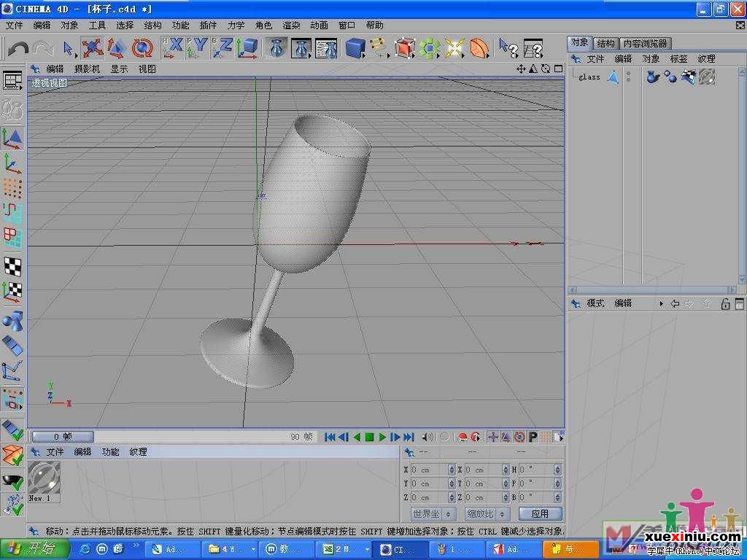Toggle the viewport maximize square icon
This screenshot has width=747, height=560.
[558, 69]
